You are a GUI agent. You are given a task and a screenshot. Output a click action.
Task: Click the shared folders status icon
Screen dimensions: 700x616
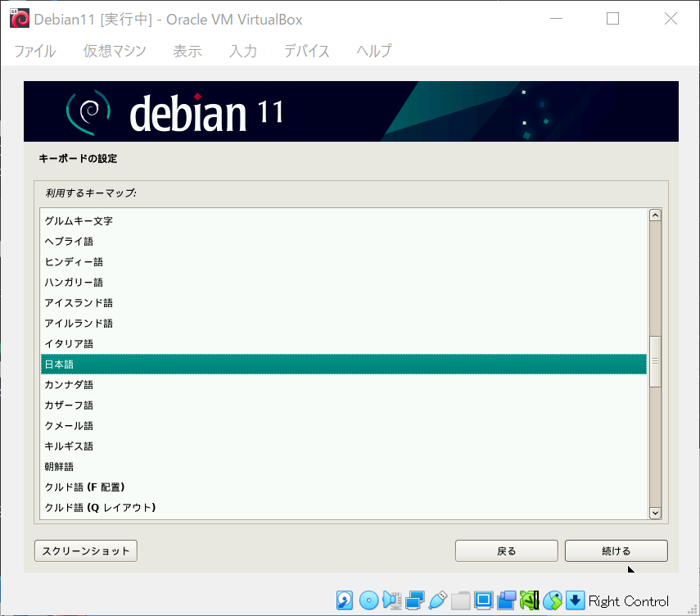(x=461, y=600)
